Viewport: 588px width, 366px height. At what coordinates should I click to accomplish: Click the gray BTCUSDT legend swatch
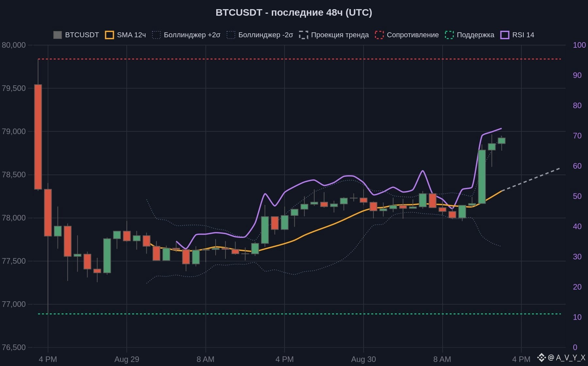(x=57, y=35)
